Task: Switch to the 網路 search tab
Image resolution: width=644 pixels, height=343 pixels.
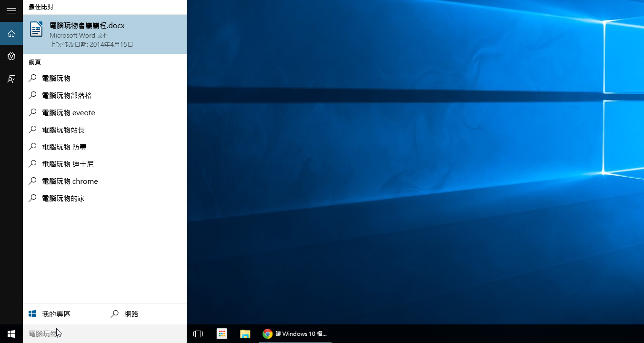Action: tap(146, 314)
